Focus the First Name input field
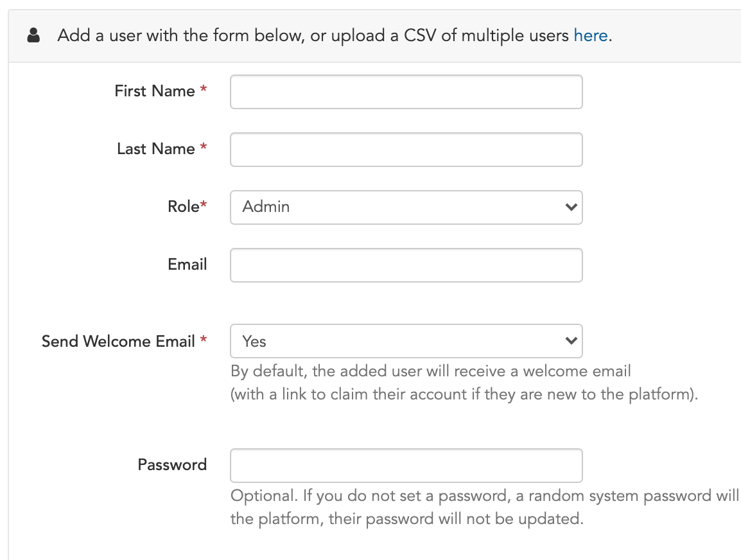 pyautogui.click(x=406, y=92)
